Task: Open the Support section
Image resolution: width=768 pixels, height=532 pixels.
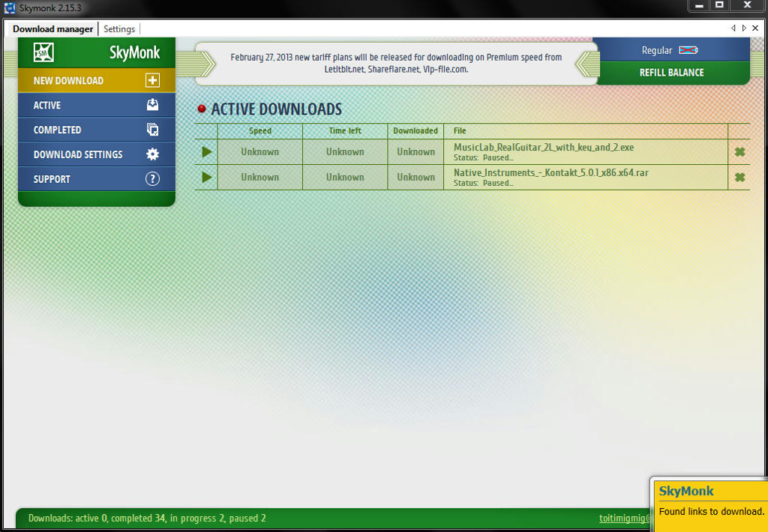Action: [x=97, y=178]
